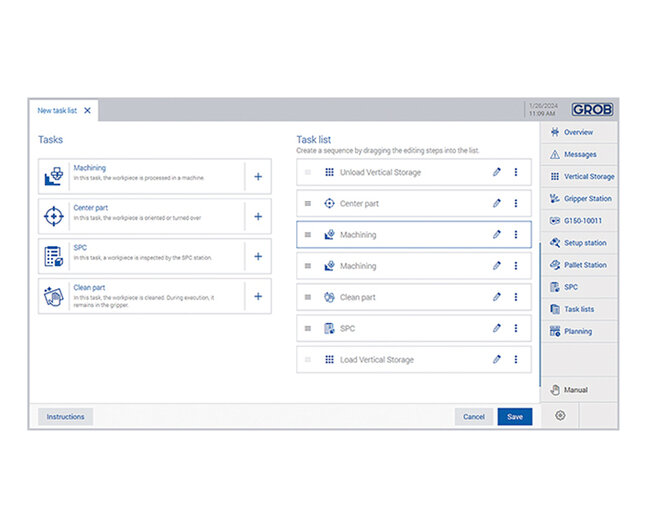
Task: Add the Machining task with plus icon
Action: tap(258, 177)
